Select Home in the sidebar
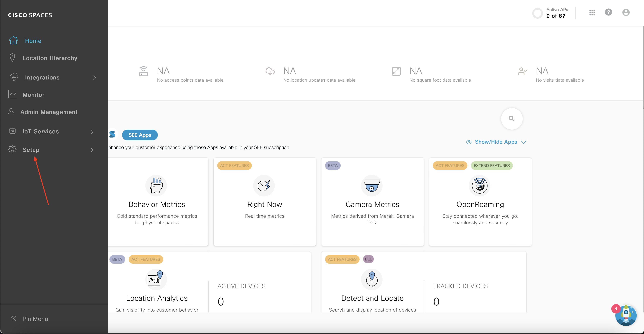This screenshot has height=334, width=644. click(33, 41)
